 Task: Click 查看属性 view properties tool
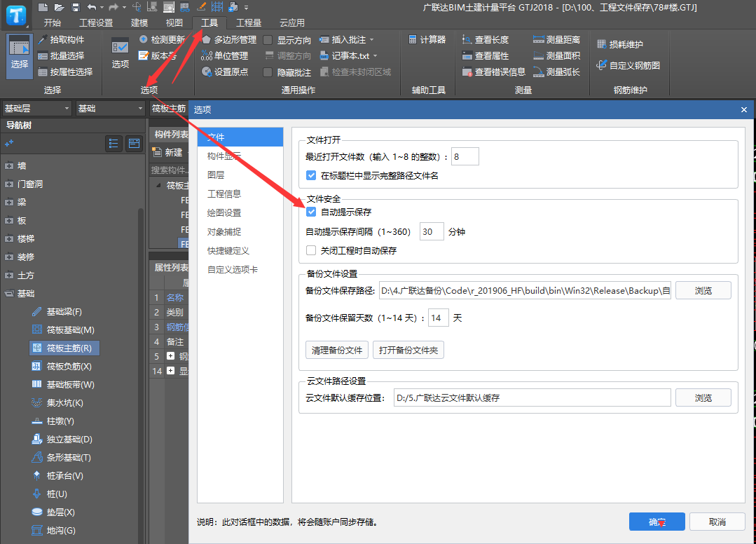coord(486,56)
